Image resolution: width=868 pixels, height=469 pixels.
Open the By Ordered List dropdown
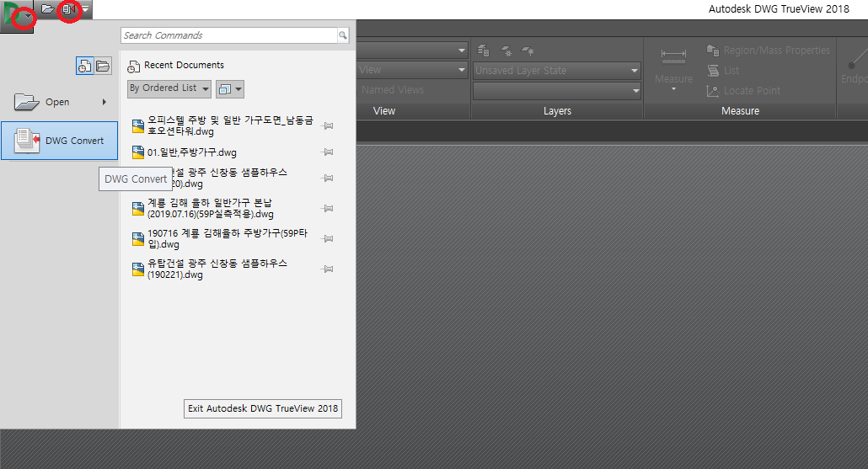pos(169,88)
